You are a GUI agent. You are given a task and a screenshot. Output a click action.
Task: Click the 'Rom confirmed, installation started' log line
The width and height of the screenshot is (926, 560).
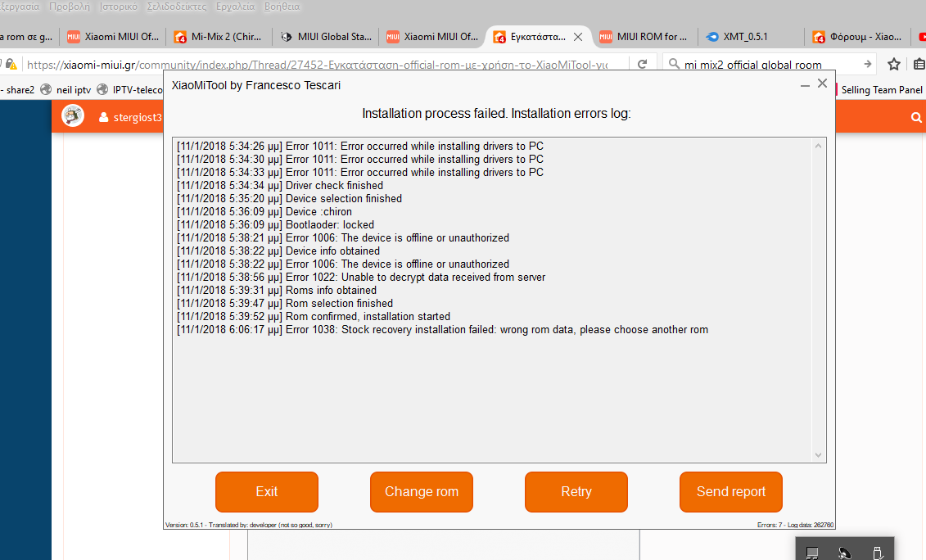tap(313, 317)
